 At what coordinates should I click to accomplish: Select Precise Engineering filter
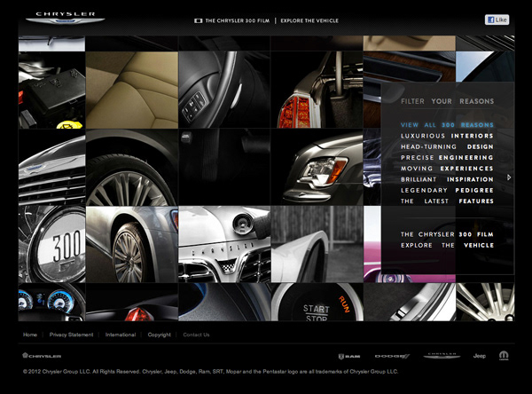coord(447,158)
